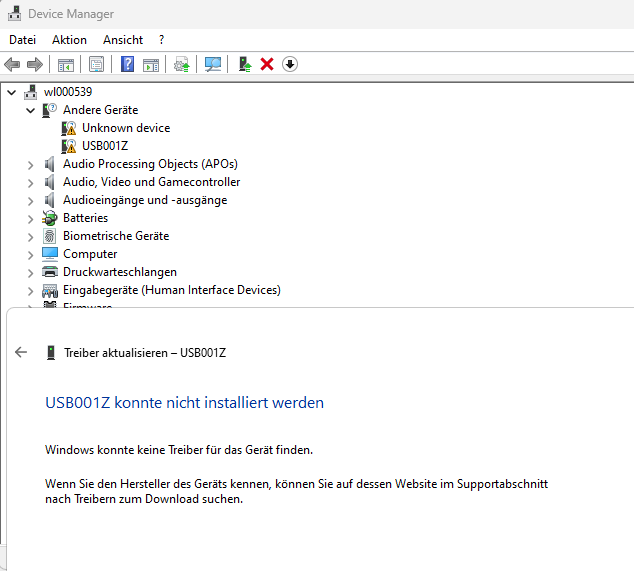
Task: Click the Eingabegeräte category icon
Action: [x=50, y=290]
